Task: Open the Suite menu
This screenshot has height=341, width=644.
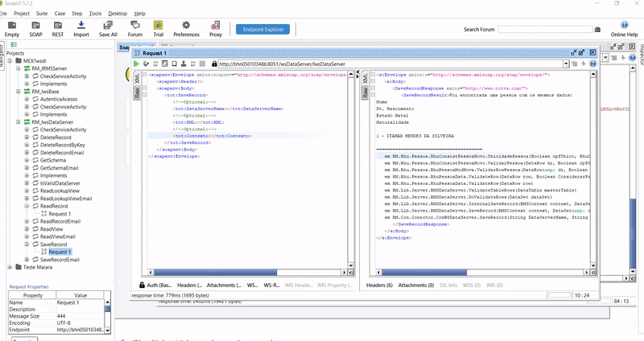Action: (42, 13)
